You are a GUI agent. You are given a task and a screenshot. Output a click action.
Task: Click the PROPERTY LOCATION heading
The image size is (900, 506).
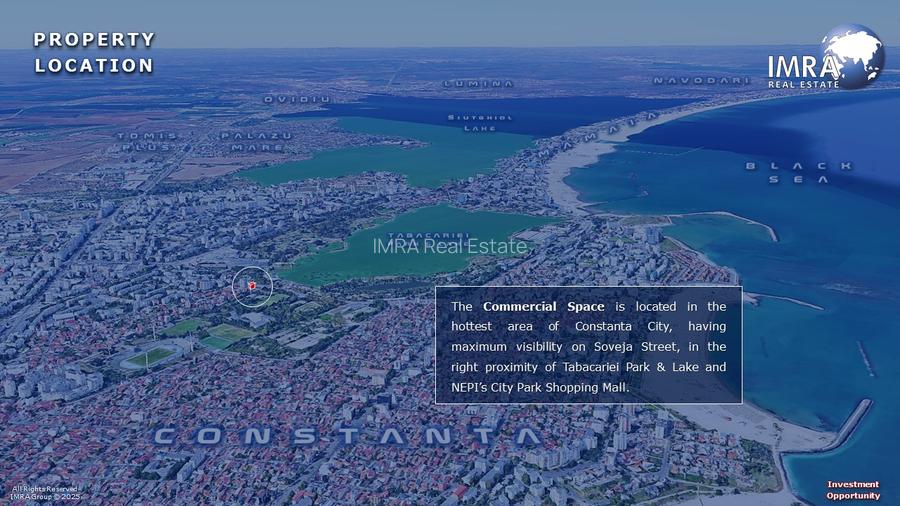[x=94, y=52]
